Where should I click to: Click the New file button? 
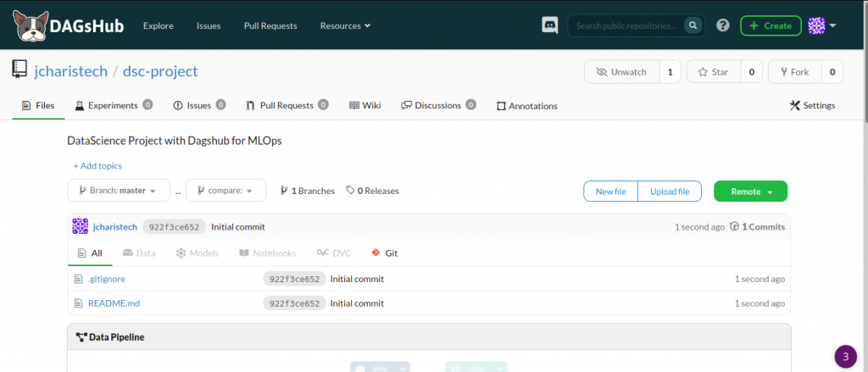(x=610, y=191)
